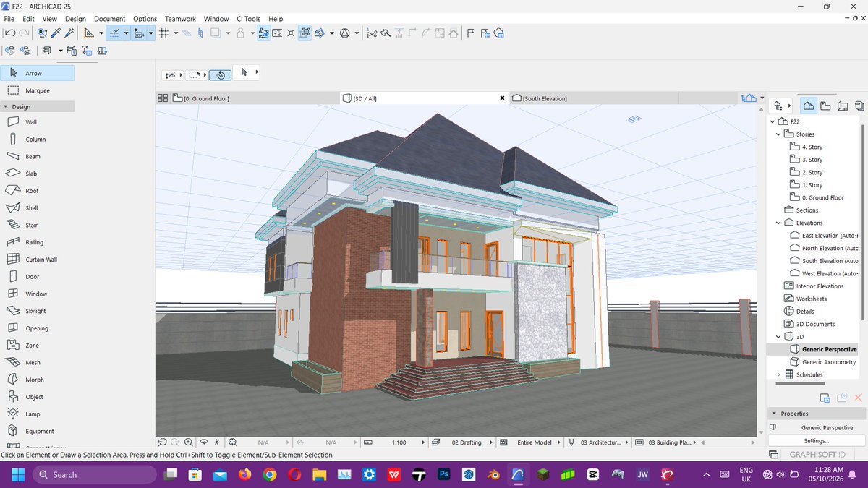Switch to 0. Ground Floor tab
The image size is (868, 488).
255,98
